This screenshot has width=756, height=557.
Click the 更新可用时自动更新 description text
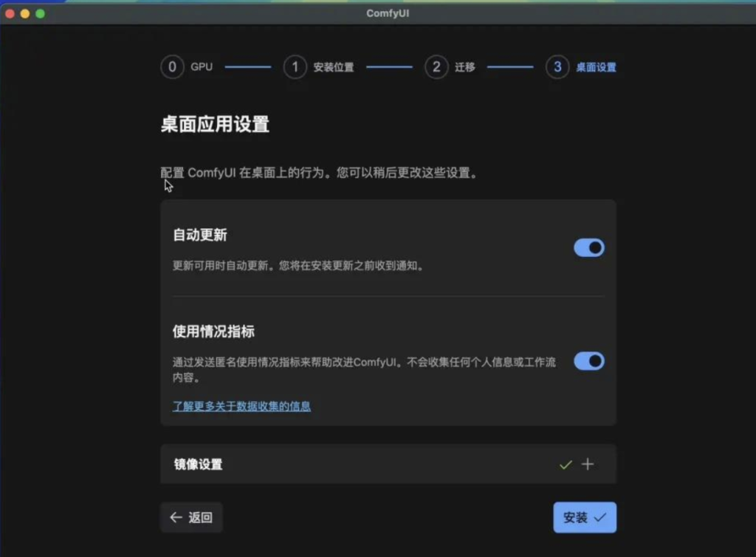[x=298, y=266]
